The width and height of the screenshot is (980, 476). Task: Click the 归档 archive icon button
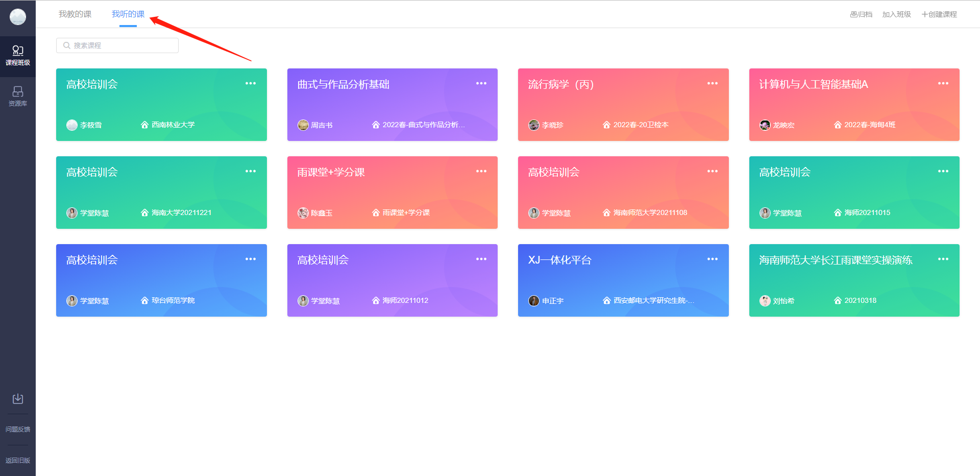click(861, 14)
